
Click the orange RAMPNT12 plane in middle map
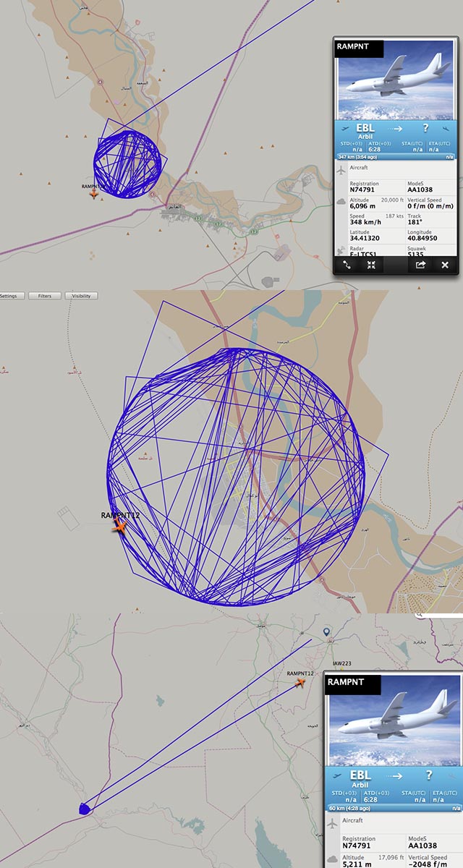[119, 527]
